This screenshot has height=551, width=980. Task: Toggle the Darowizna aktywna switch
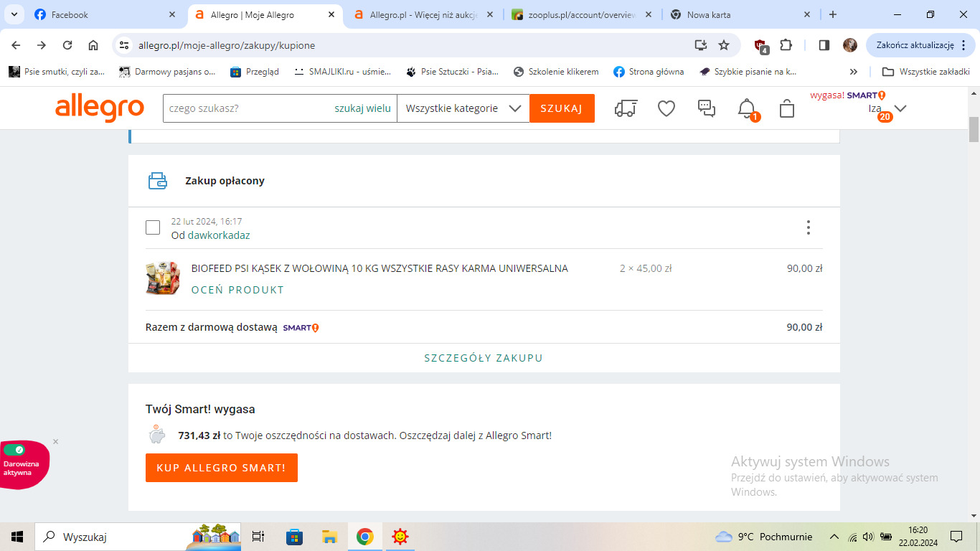click(14, 450)
